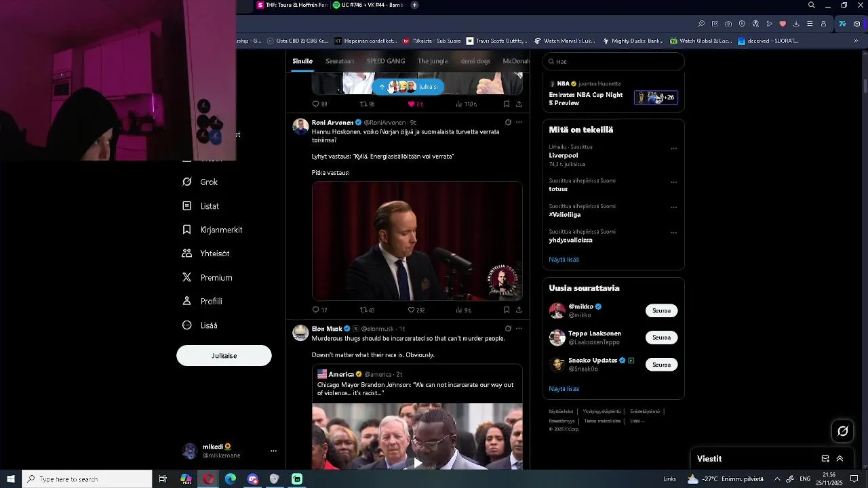Open the Lisää more menu

200,325
